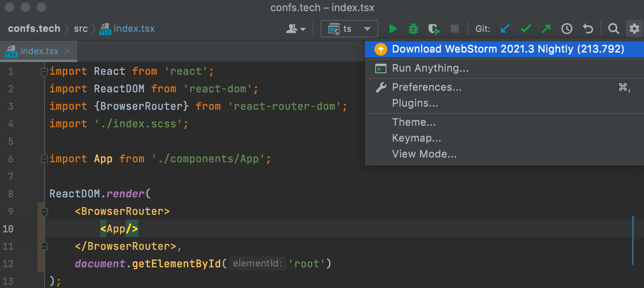Screen dimensions: 644x288
Task: Show Git history clock icon
Action: [567, 29]
